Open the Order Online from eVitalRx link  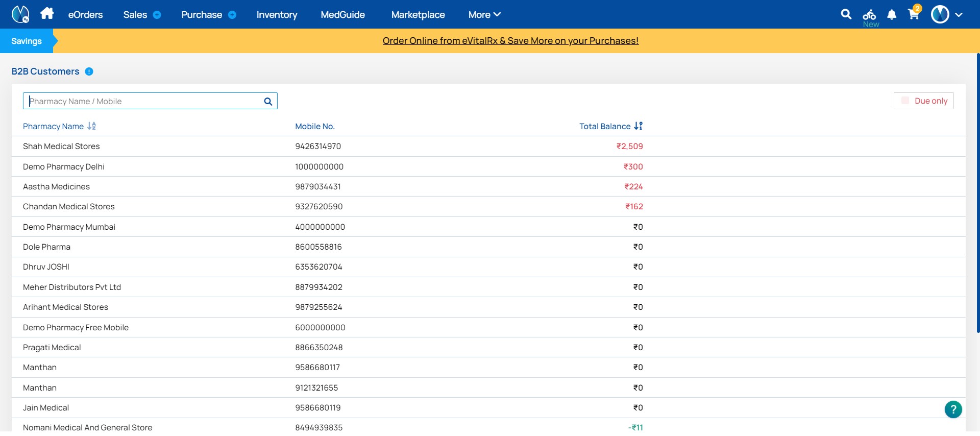510,41
